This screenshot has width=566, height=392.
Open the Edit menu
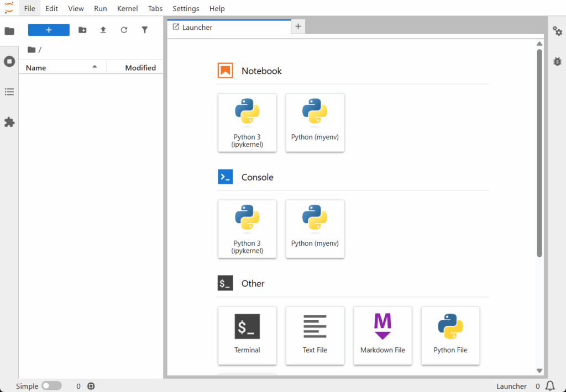pos(51,8)
